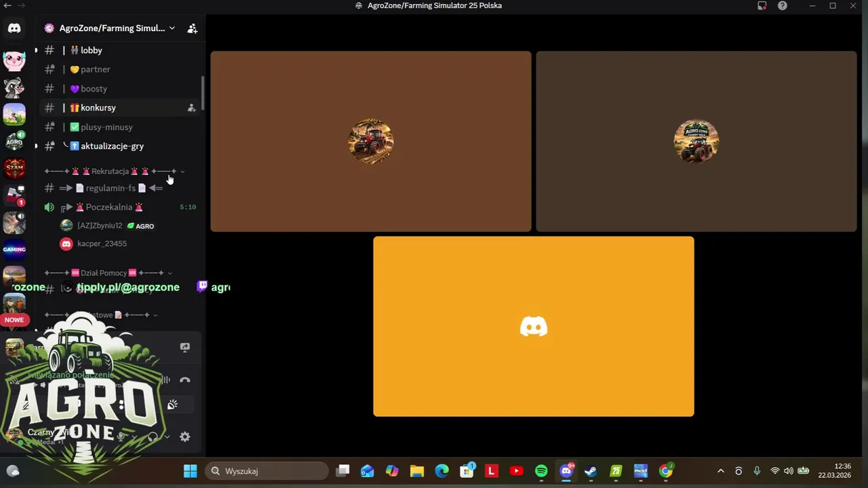Open Wi-Fi network tray icon
868x488 pixels.
pyautogui.click(x=774, y=471)
